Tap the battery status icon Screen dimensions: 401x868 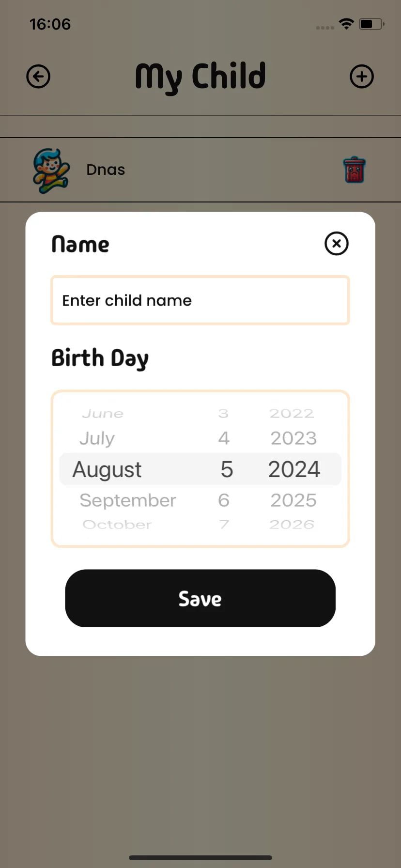(x=371, y=24)
